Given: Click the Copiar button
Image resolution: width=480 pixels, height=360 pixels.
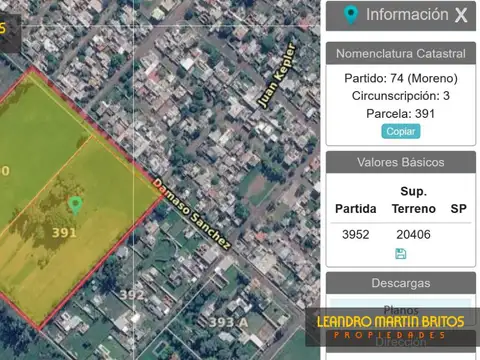Looking at the screenshot, I should (401, 131).
